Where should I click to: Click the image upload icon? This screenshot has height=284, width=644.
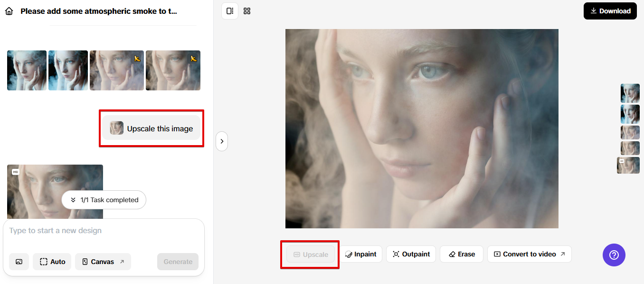coord(19,262)
